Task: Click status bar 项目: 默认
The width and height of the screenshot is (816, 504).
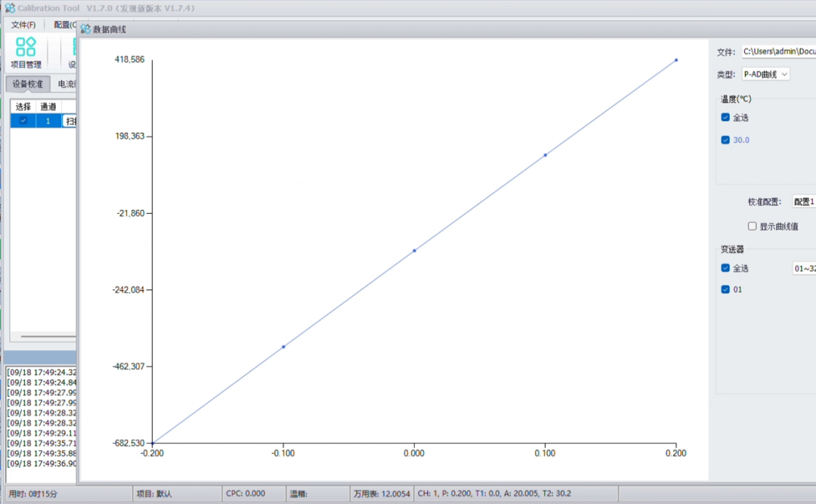Action: tap(154, 493)
